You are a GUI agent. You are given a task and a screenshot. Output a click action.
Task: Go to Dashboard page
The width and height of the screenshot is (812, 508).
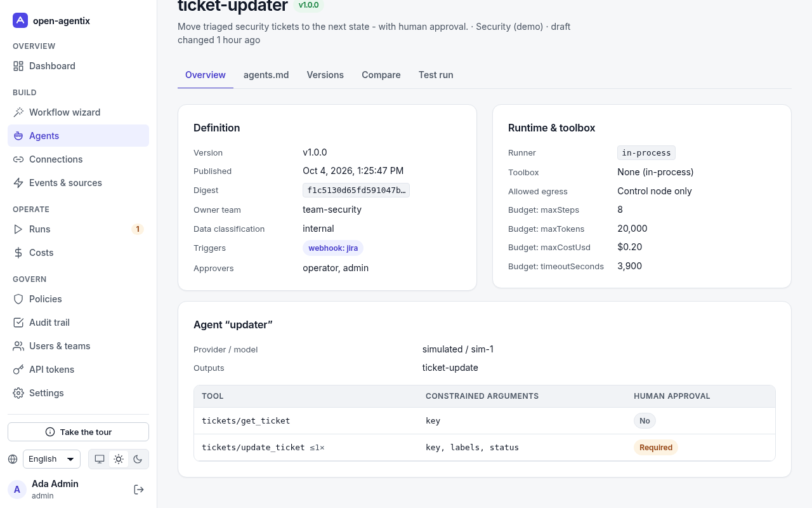click(78, 66)
